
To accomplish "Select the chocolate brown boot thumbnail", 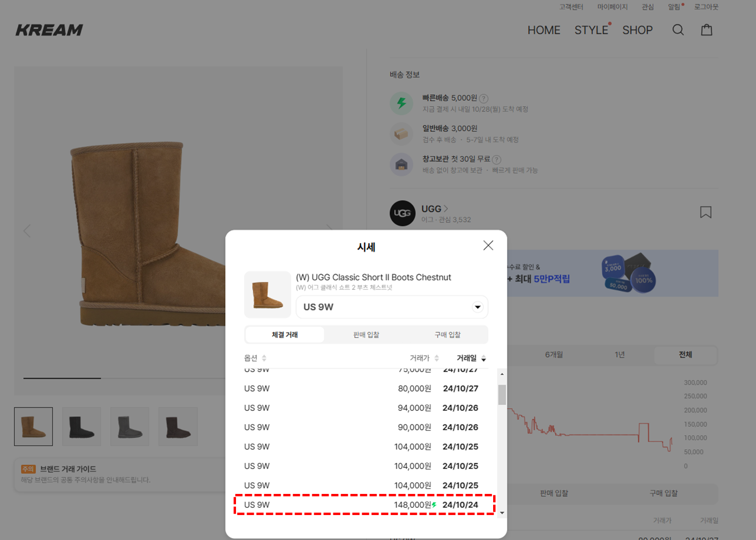I will tap(178, 427).
